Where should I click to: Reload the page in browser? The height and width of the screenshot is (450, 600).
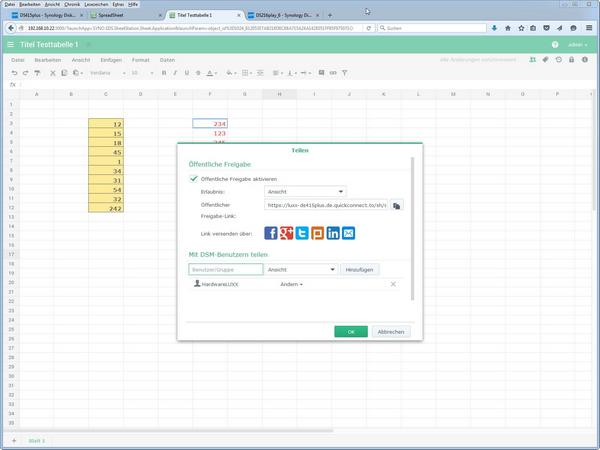(x=368, y=28)
